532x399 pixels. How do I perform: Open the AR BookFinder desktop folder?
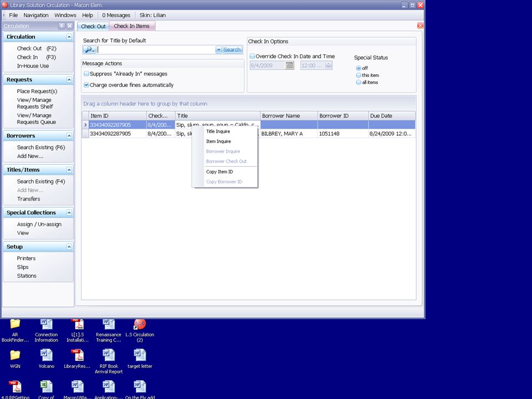click(x=15, y=331)
